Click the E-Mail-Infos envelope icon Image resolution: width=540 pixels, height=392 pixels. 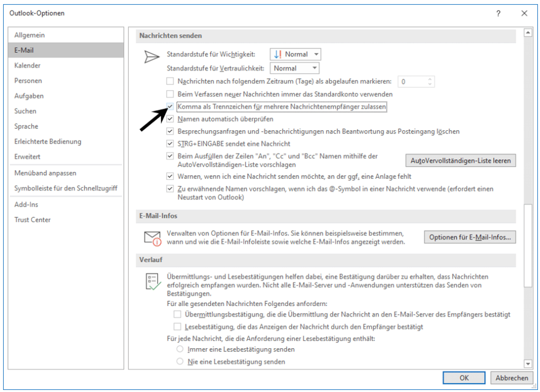(x=152, y=238)
